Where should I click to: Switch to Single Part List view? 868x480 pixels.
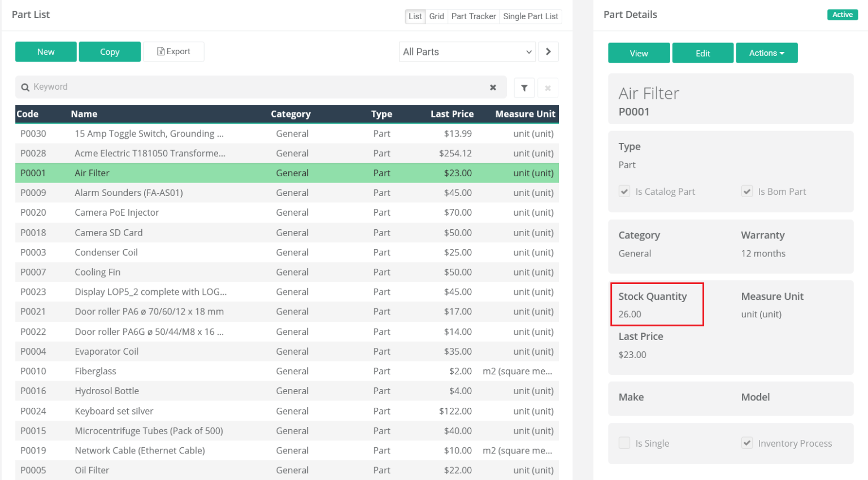[x=530, y=16]
